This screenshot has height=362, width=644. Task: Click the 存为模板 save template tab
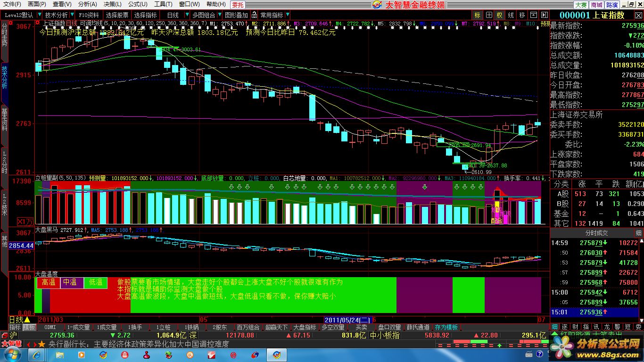click(x=446, y=327)
